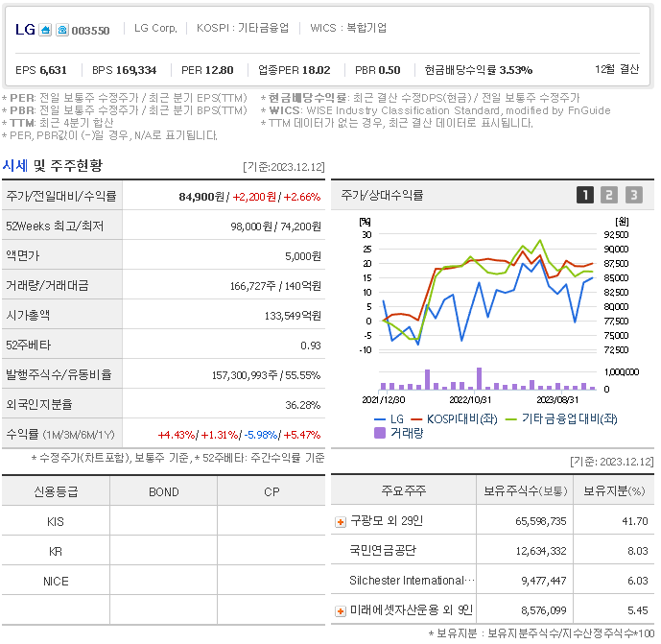Click the 52주베타 0.93 value
This screenshot has width=661, height=644.
click(311, 346)
